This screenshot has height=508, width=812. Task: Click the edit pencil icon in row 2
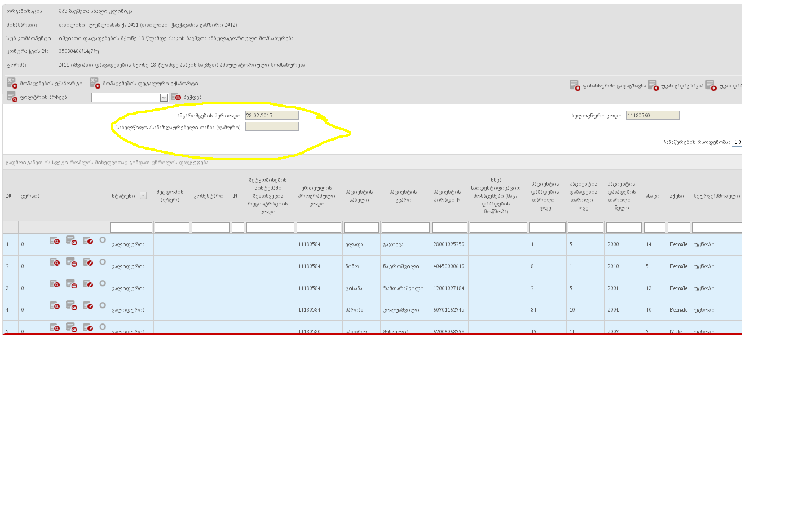coord(88,262)
